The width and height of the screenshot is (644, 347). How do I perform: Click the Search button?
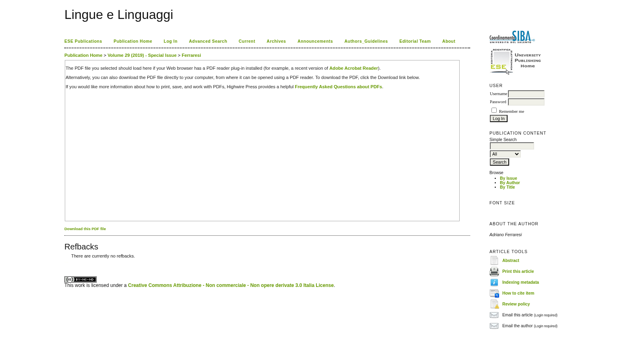click(x=500, y=162)
